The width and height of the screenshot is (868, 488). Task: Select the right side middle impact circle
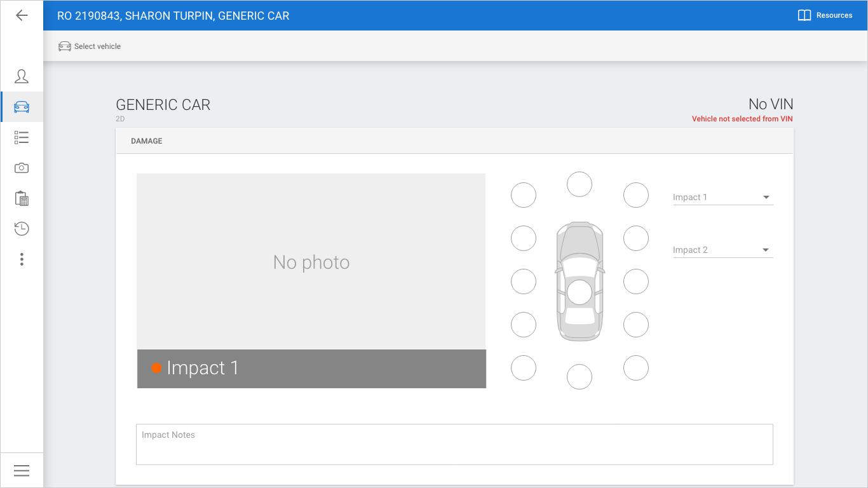tap(636, 281)
